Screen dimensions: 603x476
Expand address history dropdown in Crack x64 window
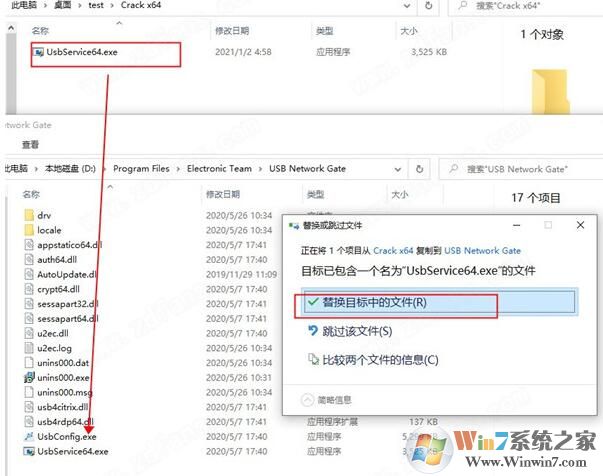pos(407,6)
